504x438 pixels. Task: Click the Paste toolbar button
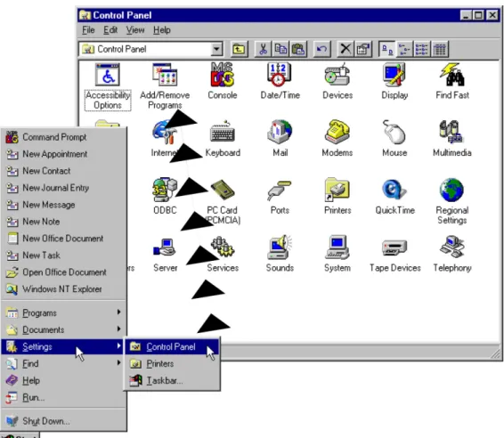pos(298,49)
